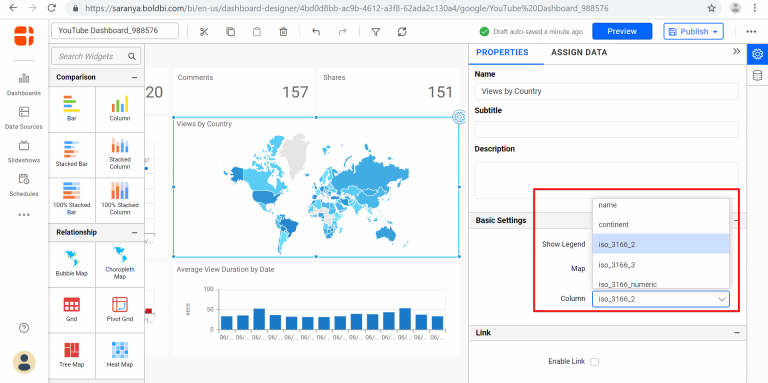
Task: Open the Slideshows sidebar section
Action: click(24, 152)
